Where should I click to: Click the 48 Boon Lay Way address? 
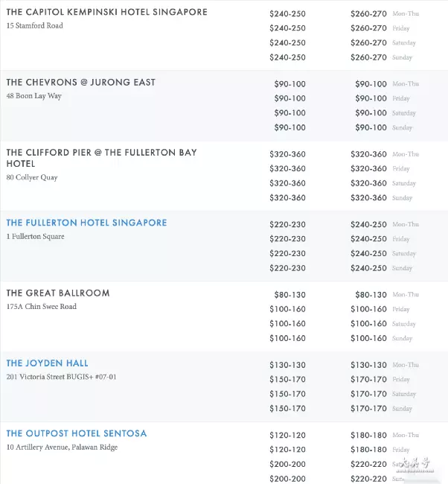[x=34, y=96]
